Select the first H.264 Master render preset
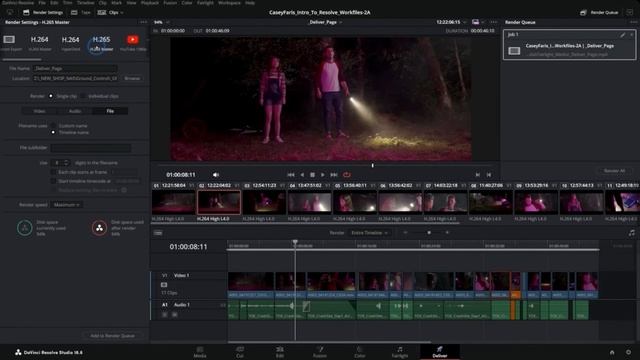Viewport: 640px width, 360px height. (x=40, y=43)
